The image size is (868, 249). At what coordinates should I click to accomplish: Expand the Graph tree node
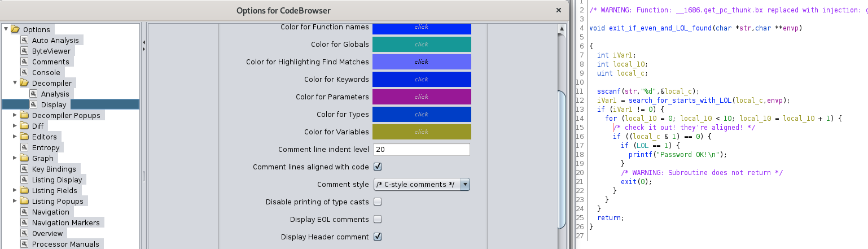coord(15,158)
